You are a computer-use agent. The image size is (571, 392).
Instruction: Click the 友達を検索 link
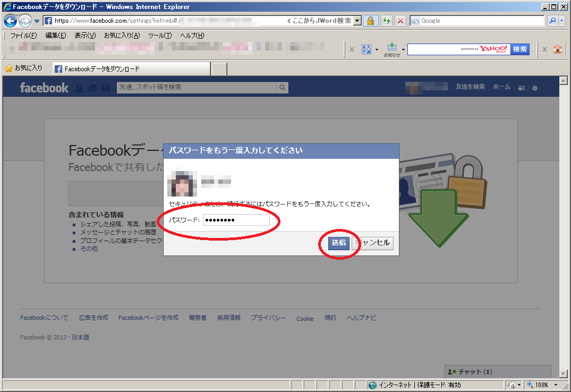pyautogui.click(x=470, y=87)
